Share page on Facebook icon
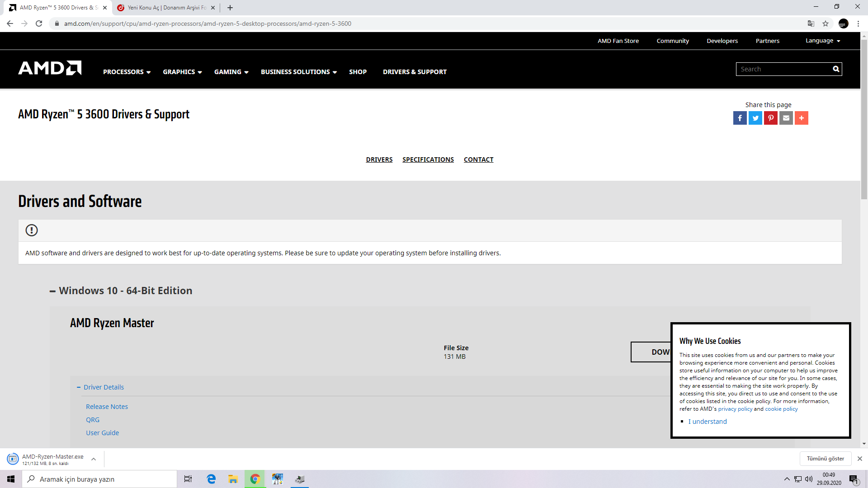 click(x=740, y=118)
